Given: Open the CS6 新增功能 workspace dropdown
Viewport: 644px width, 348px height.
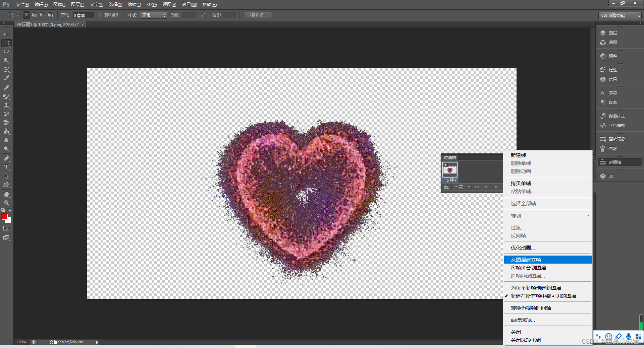Looking at the screenshot, I should (x=620, y=15).
